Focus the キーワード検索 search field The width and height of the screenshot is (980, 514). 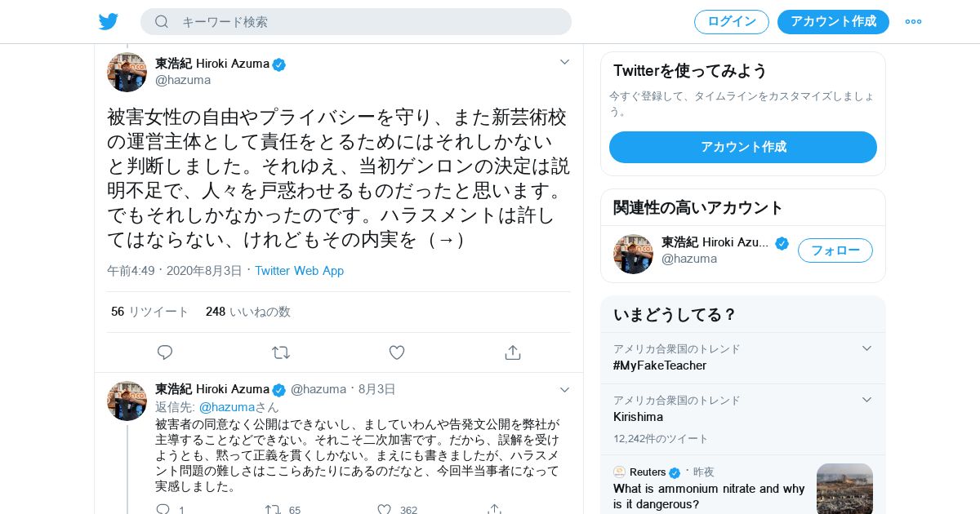356,22
